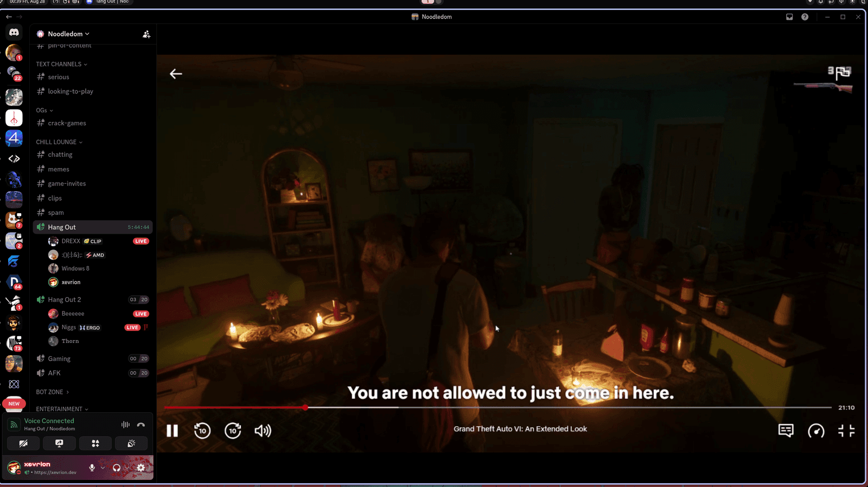Collapse the TEXT CHANNELS category
This screenshot has height=487, width=868.
61,64
